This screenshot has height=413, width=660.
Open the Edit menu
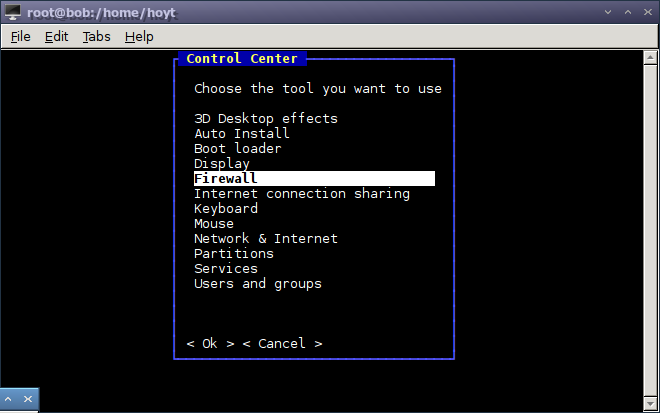56,37
